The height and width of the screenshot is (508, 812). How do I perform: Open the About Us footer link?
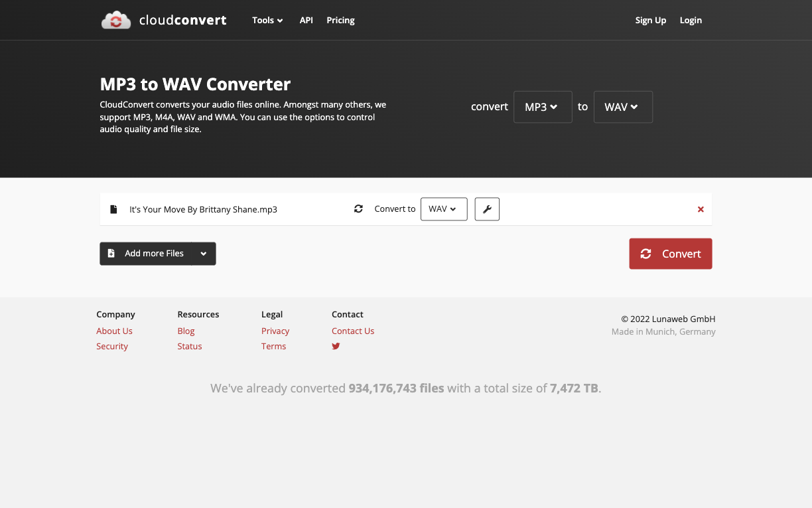[x=114, y=331]
